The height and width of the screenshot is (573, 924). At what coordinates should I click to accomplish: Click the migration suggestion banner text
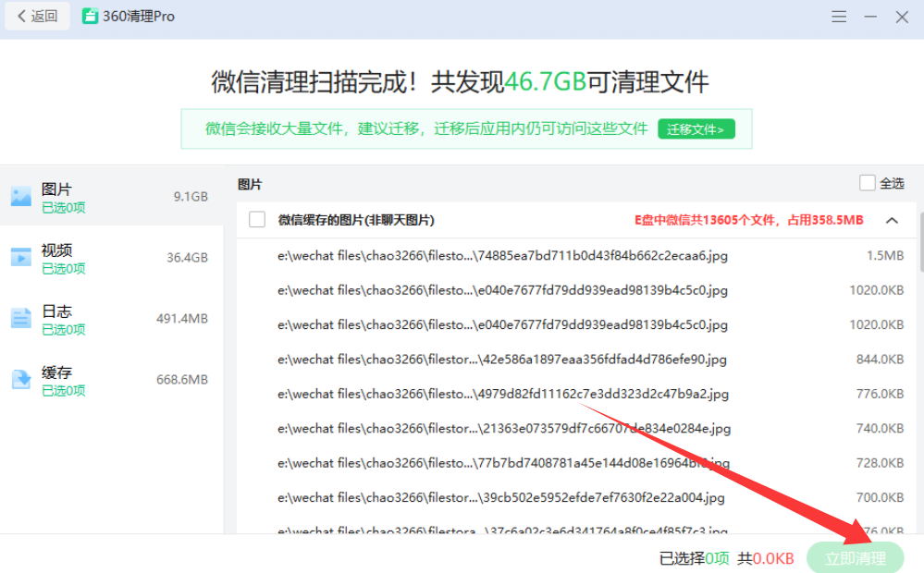click(x=426, y=128)
